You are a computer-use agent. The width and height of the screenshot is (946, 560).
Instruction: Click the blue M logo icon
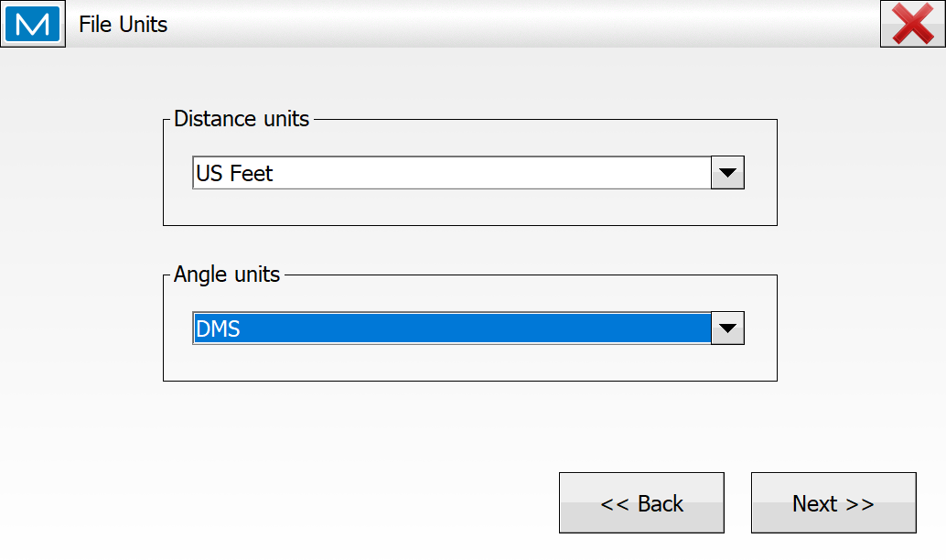[33, 24]
